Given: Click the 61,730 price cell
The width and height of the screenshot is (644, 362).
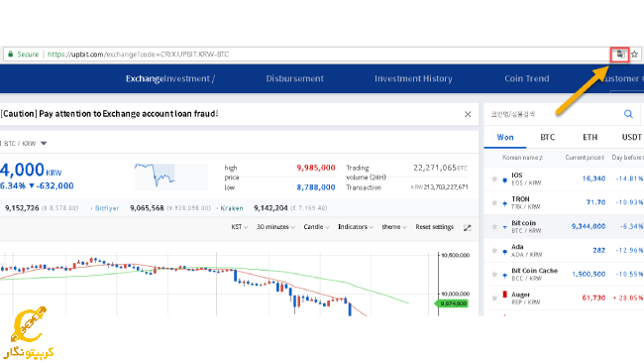Looking at the screenshot, I should 593,298.
